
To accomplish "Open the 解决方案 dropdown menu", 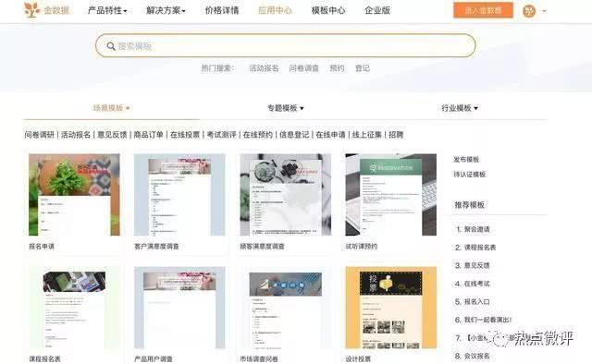I will click(166, 10).
